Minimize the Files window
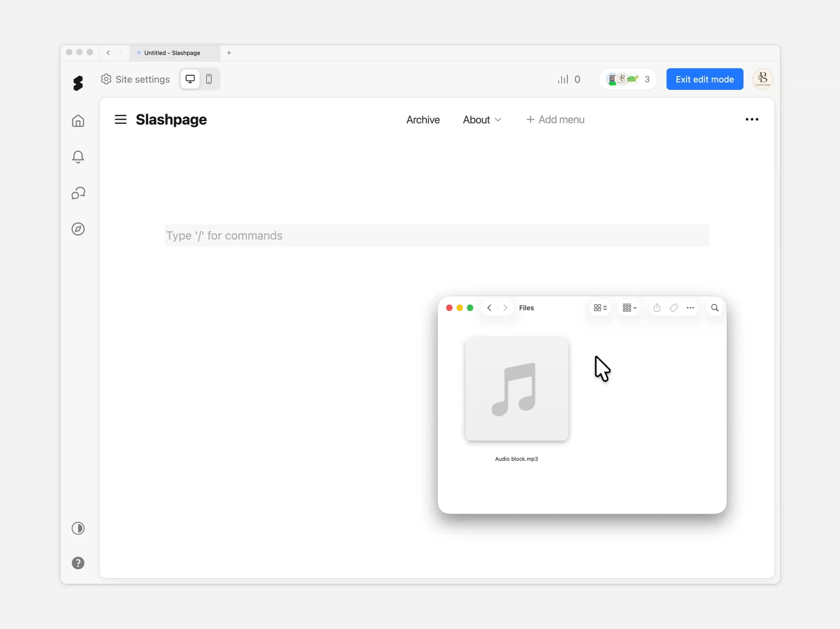The image size is (840, 629). tap(459, 308)
